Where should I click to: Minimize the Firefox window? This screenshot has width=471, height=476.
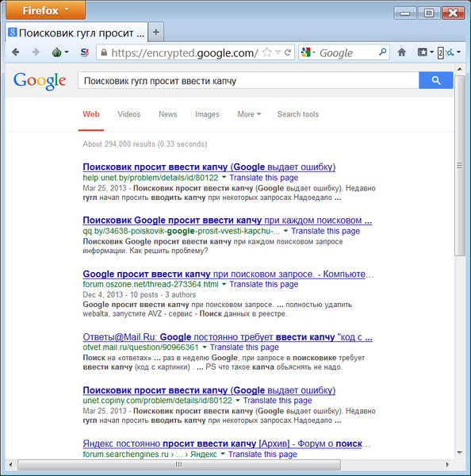(405, 13)
